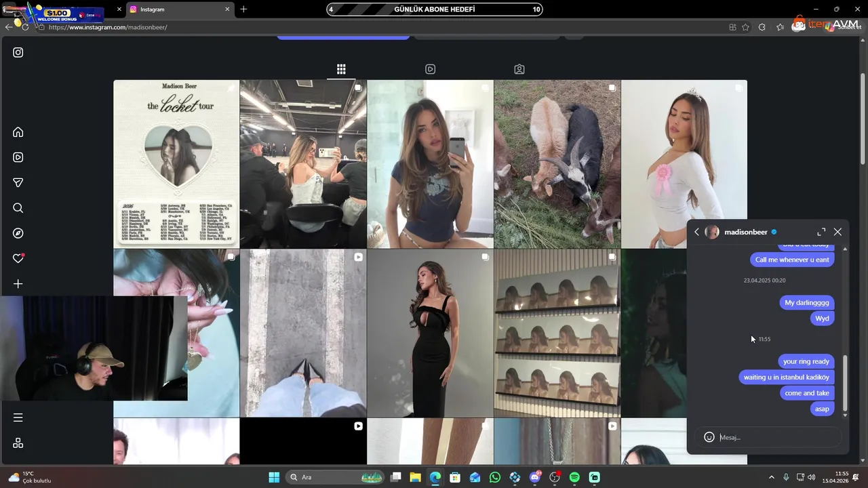Open the goats on grass post
The height and width of the screenshot is (488, 868).
(x=557, y=164)
